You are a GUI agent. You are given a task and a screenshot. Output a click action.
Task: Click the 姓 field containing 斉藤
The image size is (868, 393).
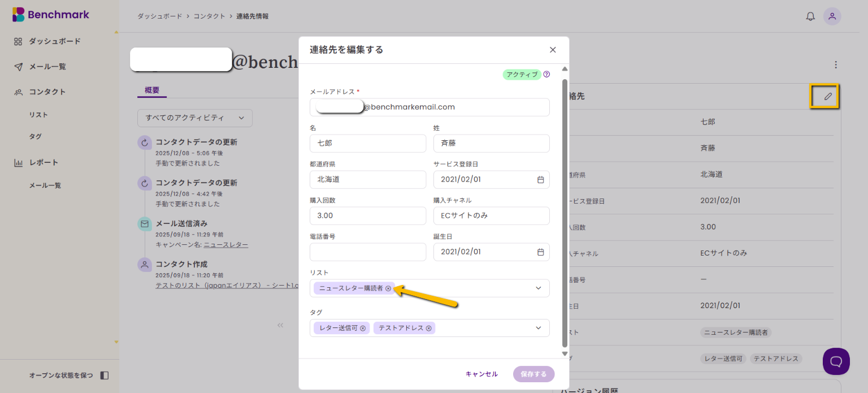pyautogui.click(x=492, y=144)
